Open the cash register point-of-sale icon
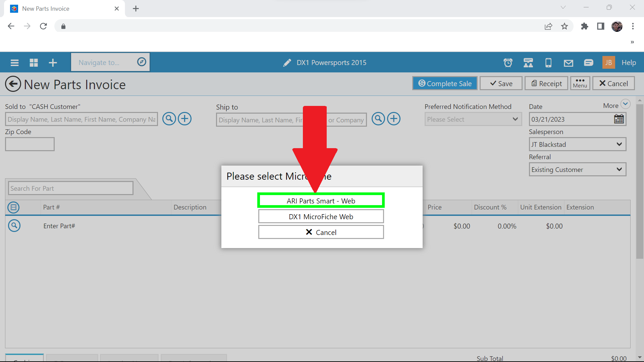Screen dimensions: 644x362 coord(528,63)
